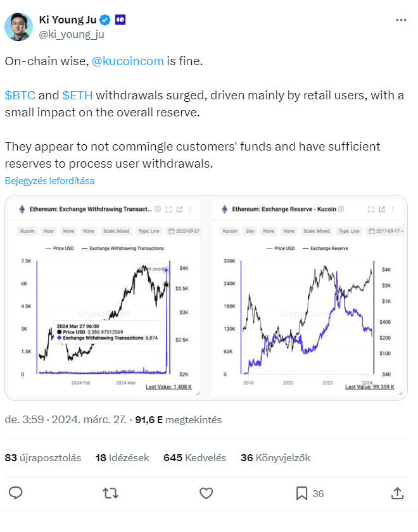The image size is (418, 532).
Task: Click the $BTC cashtag
Action: [x=20, y=96]
